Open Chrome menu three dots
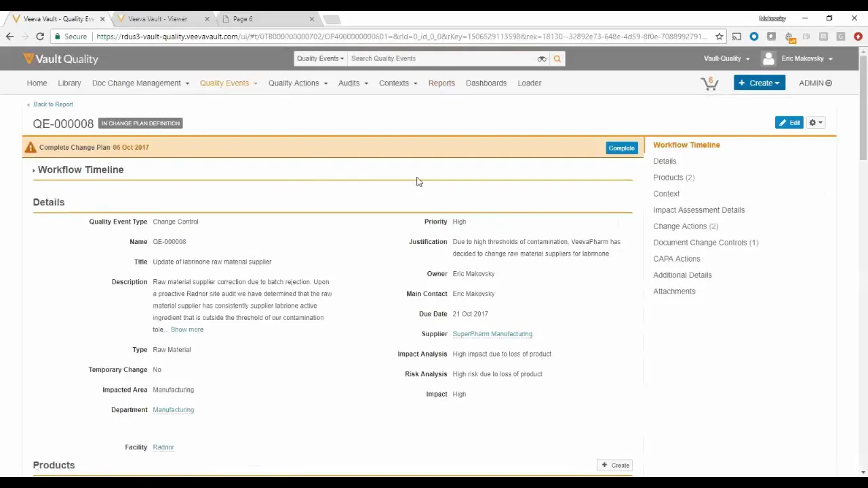Viewport: 868px width, 488px height. (x=859, y=37)
